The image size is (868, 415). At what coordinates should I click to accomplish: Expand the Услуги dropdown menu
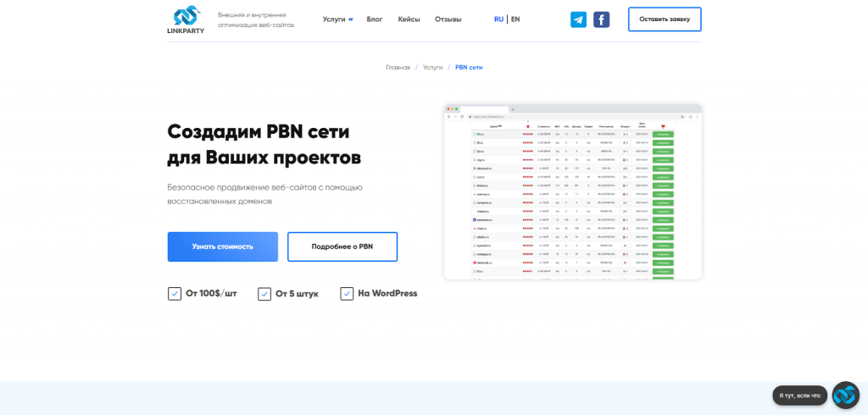click(x=337, y=19)
